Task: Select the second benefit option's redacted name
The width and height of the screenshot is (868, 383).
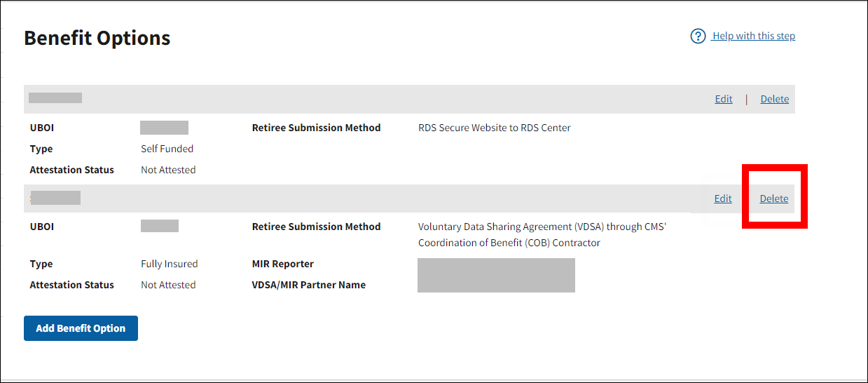Action: (55, 198)
